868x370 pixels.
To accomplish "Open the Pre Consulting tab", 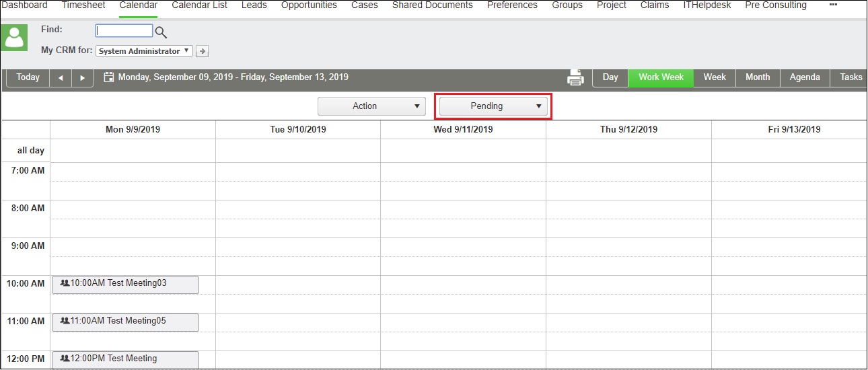I will (x=776, y=5).
